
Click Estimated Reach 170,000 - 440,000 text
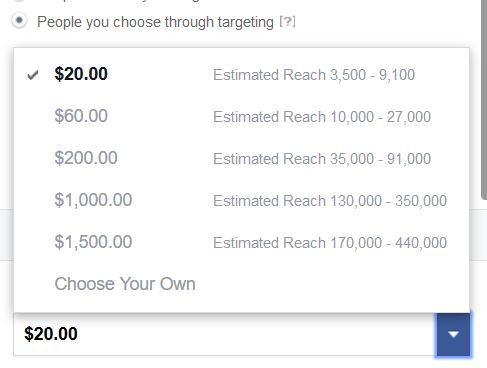(x=330, y=243)
